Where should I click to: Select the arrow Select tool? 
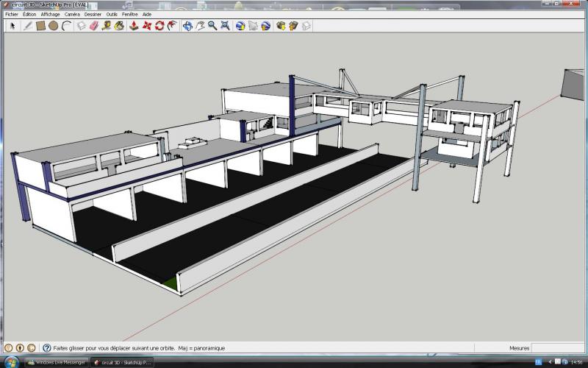point(12,26)
